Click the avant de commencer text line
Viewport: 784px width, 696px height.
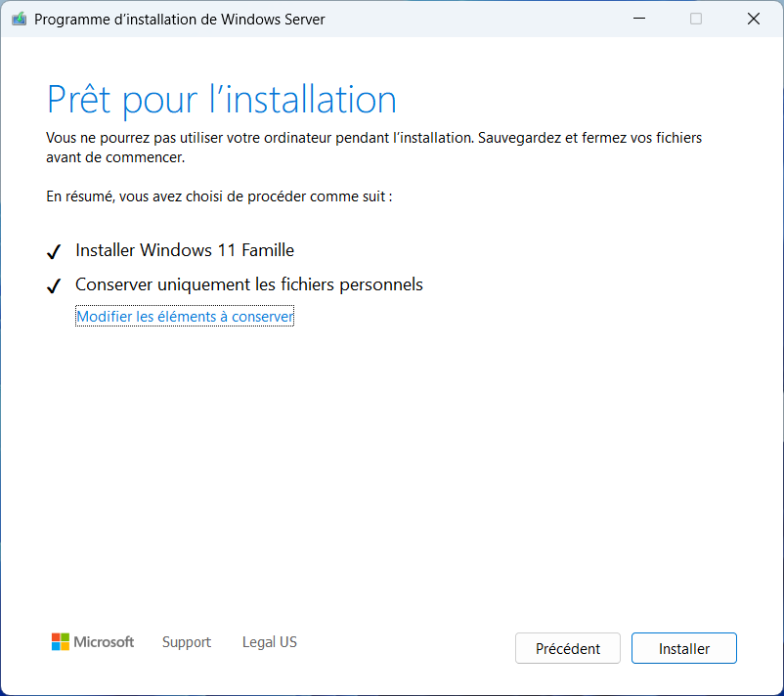pyautogui.click(x=115, y=157)
